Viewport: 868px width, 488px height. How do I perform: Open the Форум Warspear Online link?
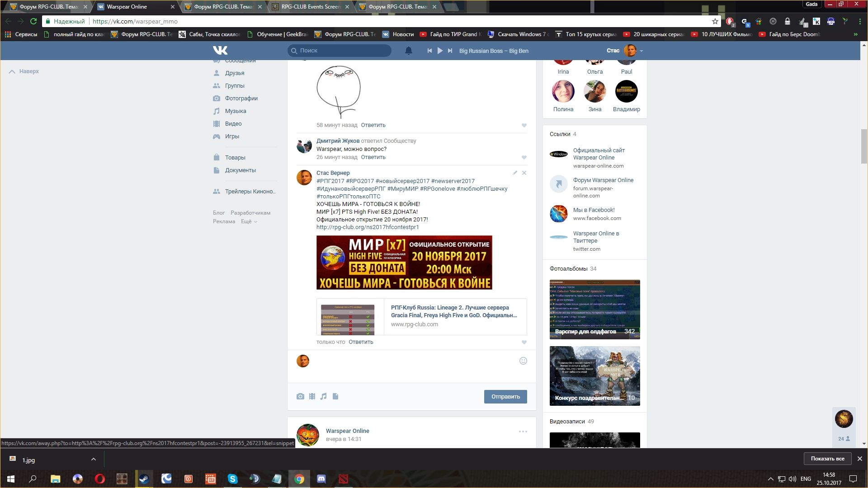(603, 180)
